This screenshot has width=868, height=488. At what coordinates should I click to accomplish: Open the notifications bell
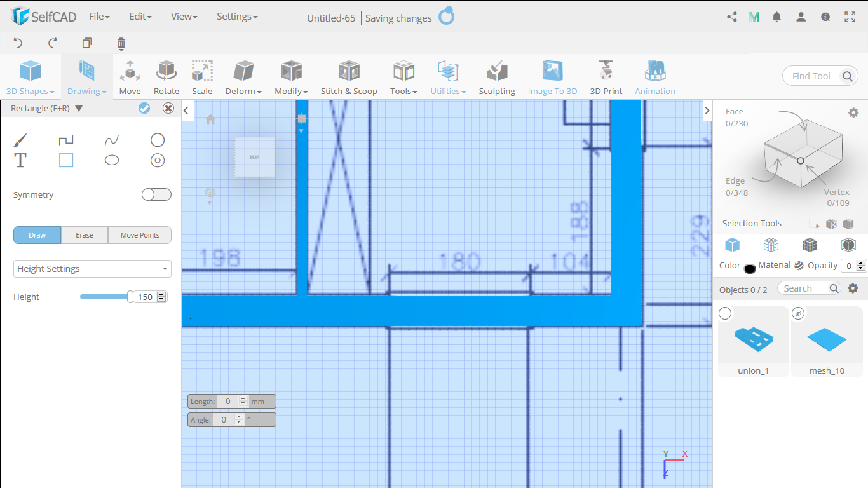(x=776, y=17)
